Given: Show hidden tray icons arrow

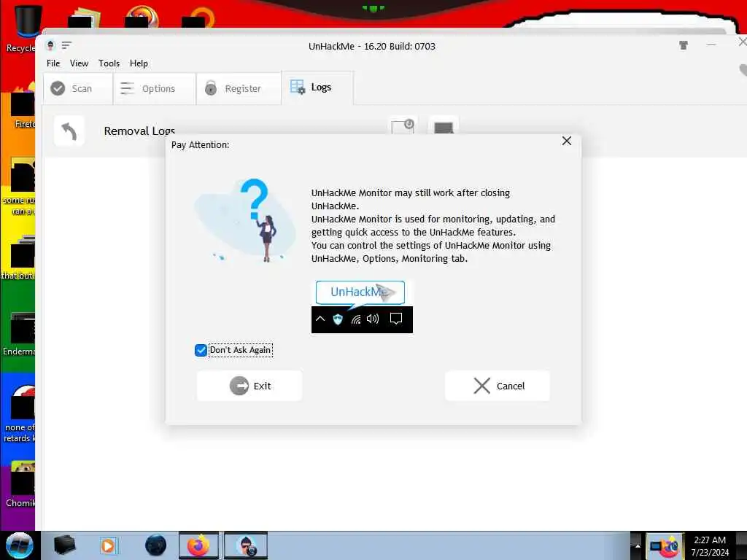Looking at the screenshot, I should [637, 545].
